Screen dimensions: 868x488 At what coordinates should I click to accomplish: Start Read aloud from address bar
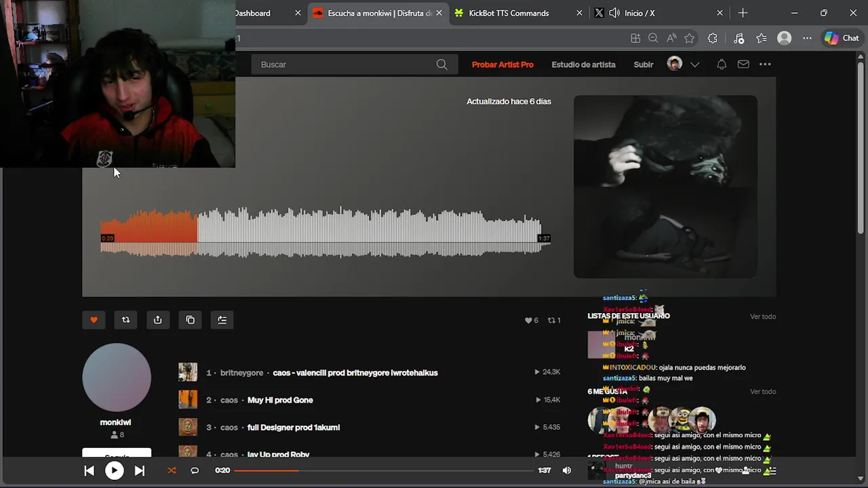pos(671,39)
